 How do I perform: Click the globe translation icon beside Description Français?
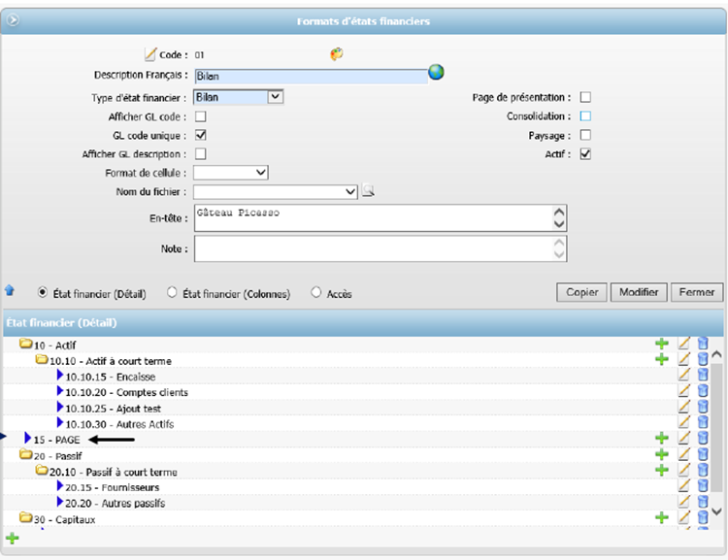coord(436,73)
